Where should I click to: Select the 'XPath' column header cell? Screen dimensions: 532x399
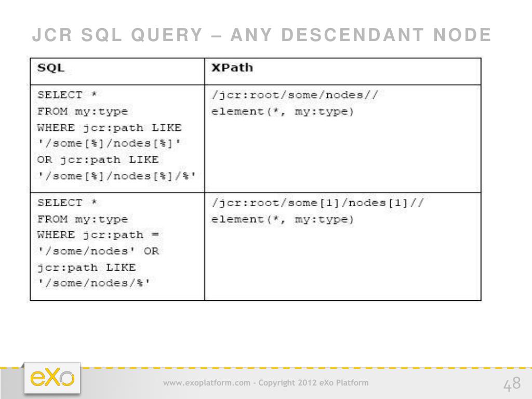(x=343, y=71)
